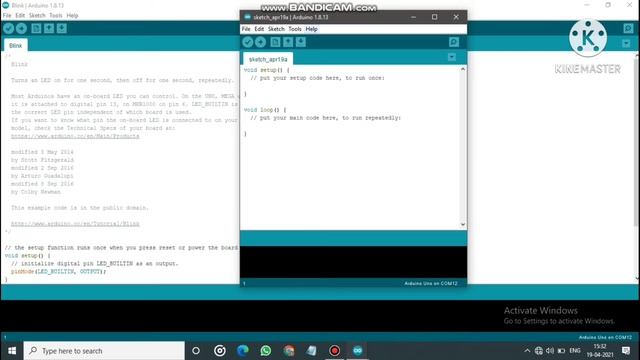Image resolution: width=640 pixels, height=360 pixels.
Task: Click Verify in the Blink window
Action: click(x=9, y=28)
